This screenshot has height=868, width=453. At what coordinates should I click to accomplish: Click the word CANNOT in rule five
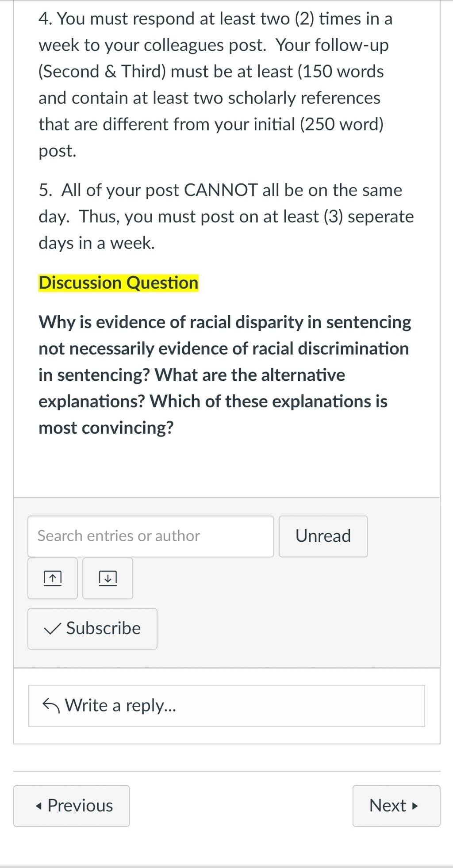coord(221,190)
